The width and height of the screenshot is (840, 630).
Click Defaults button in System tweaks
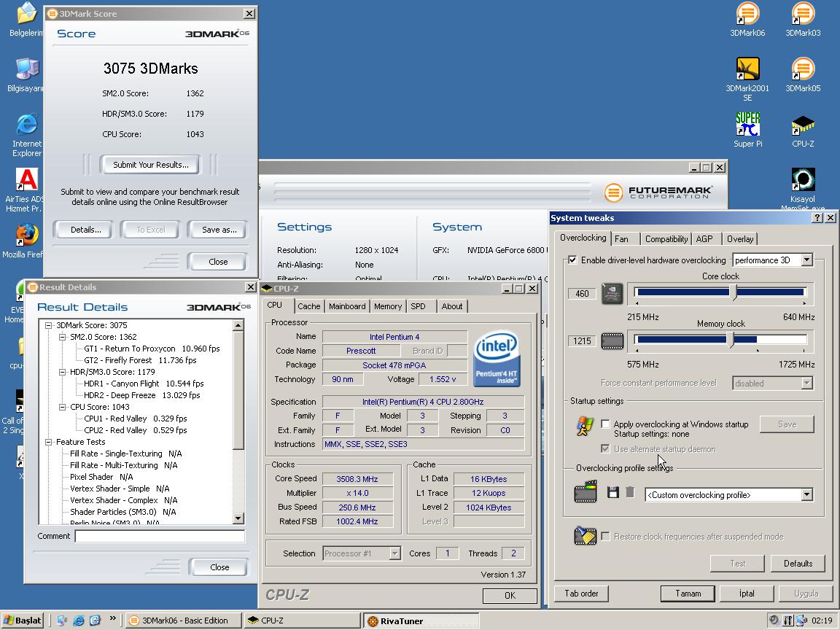click(798, 563)
